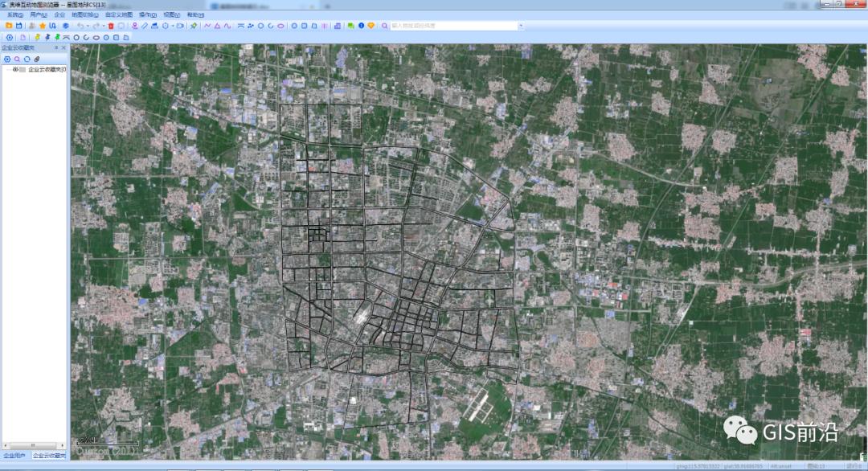Expand the 企业云收藏夹 tree node
This screenshot has width=868, height=471.
click(7, 69)
